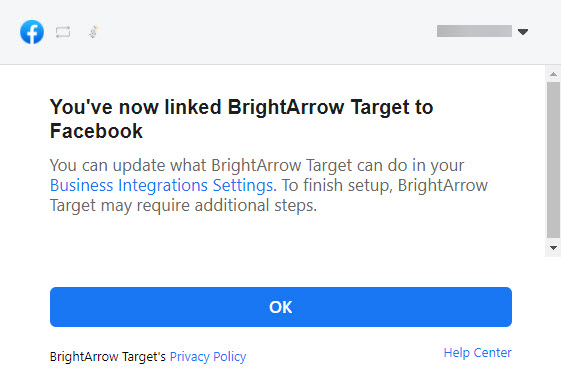Click the word 'Facebook' in the heading
This screenshot has width=561, height=376.
pos(96,131)
